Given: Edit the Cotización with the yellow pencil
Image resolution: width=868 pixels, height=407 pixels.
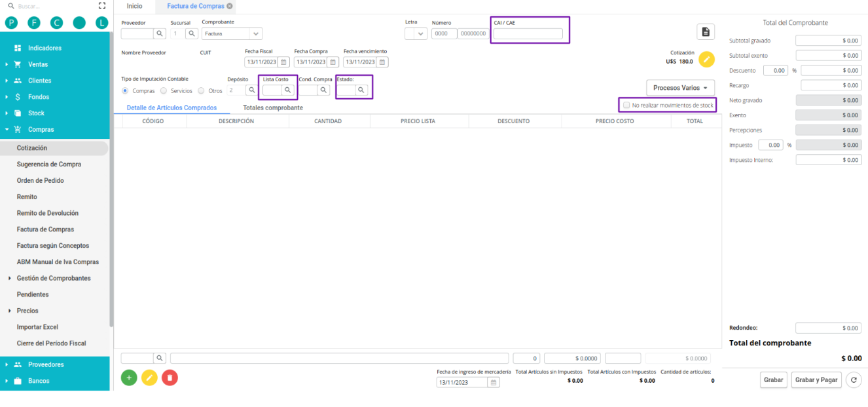Looking at the screenshot, I should click(x=706, y=60).
